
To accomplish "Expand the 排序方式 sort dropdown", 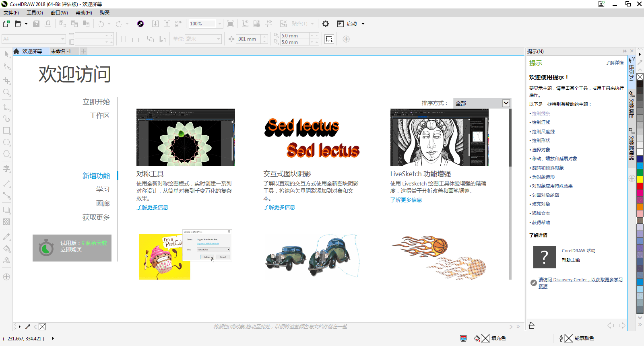I will click(x=506, y=103).
